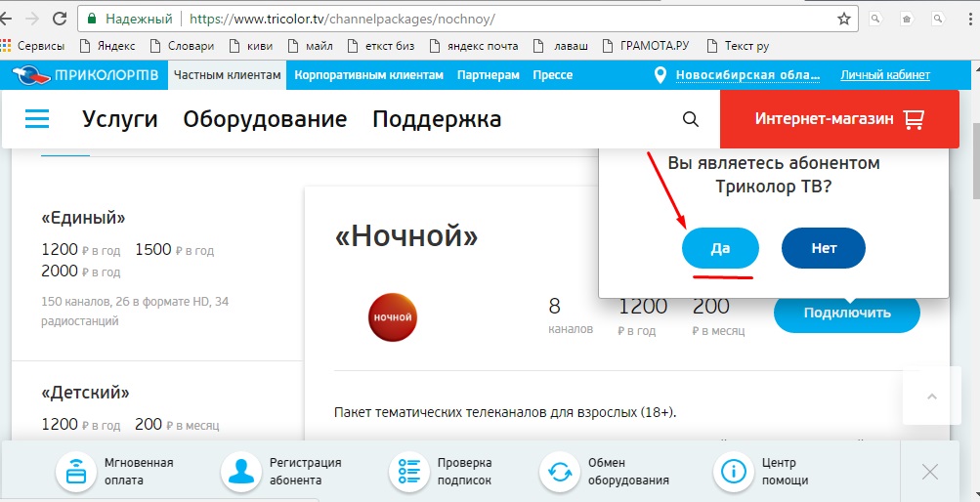Viewport: 980px width, 502px height.
Task: Click the Мгновенная оплата card icon
Action: coord(74,472)
